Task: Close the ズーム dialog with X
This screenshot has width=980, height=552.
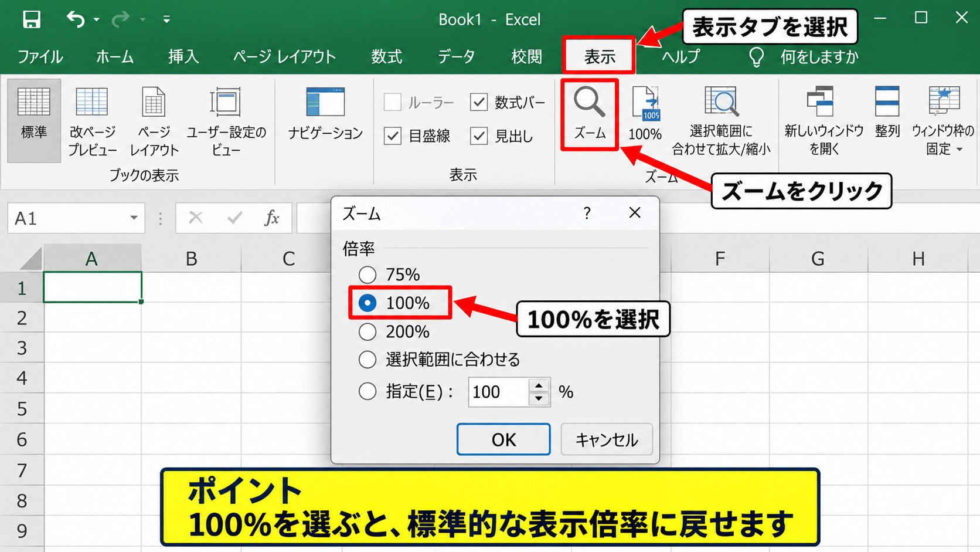Action: (635, 212)
